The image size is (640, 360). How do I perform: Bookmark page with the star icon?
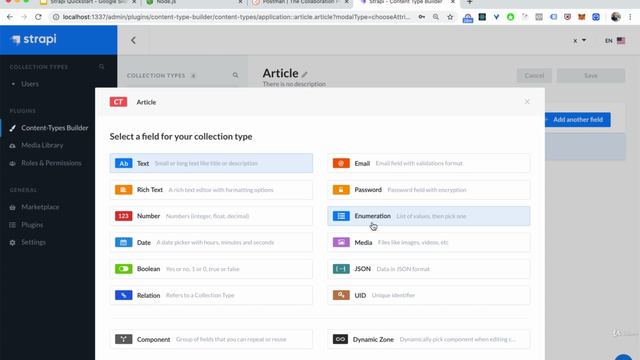pos(450,17)
